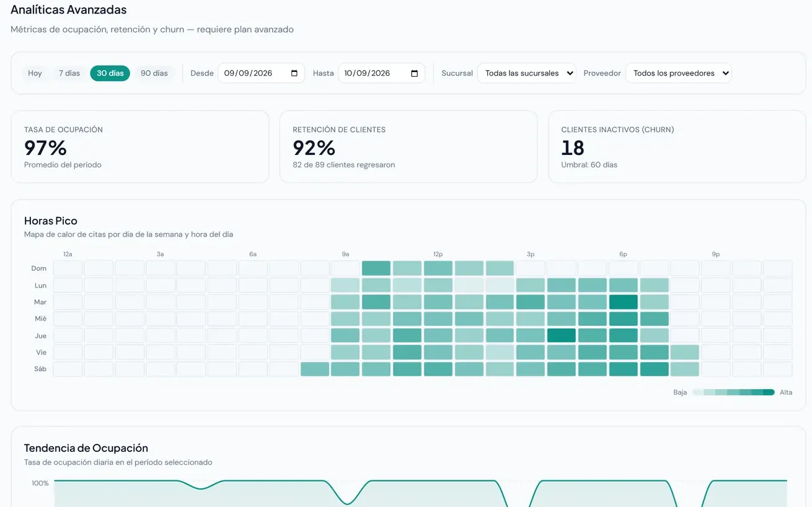This screenshot has width=812, height=507.
Task: Click the 92% client retention value
Action: [314, 148]
